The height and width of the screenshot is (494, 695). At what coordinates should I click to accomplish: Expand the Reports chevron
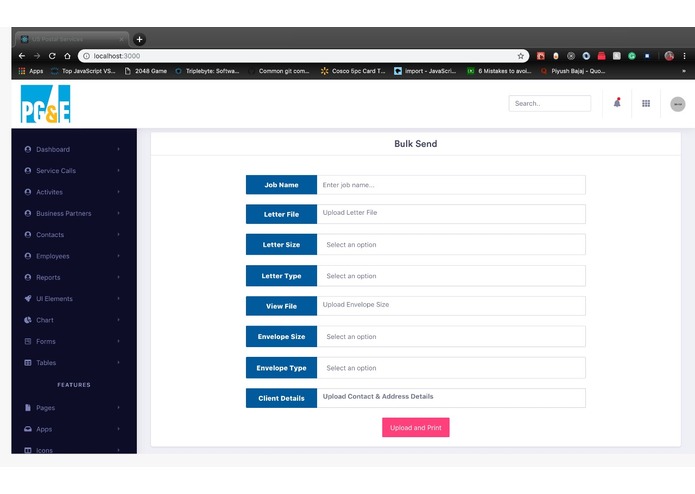[x=118, y=277]
